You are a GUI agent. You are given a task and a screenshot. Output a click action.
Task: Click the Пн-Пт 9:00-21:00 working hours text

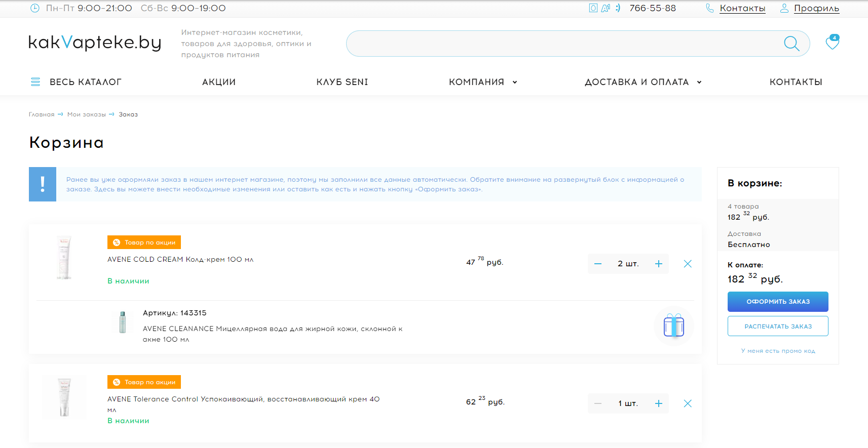pyautogui.click(x=89, y=8)
